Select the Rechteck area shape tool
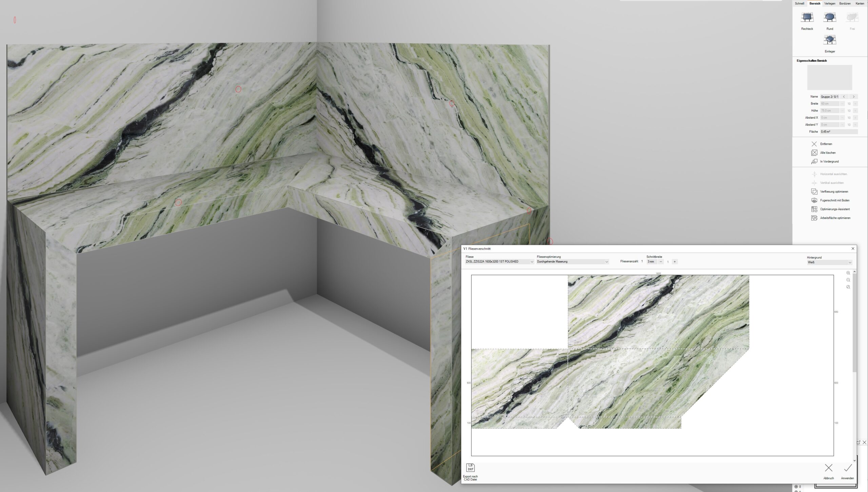This screenshot has height=492, width=868. [807, 18]
